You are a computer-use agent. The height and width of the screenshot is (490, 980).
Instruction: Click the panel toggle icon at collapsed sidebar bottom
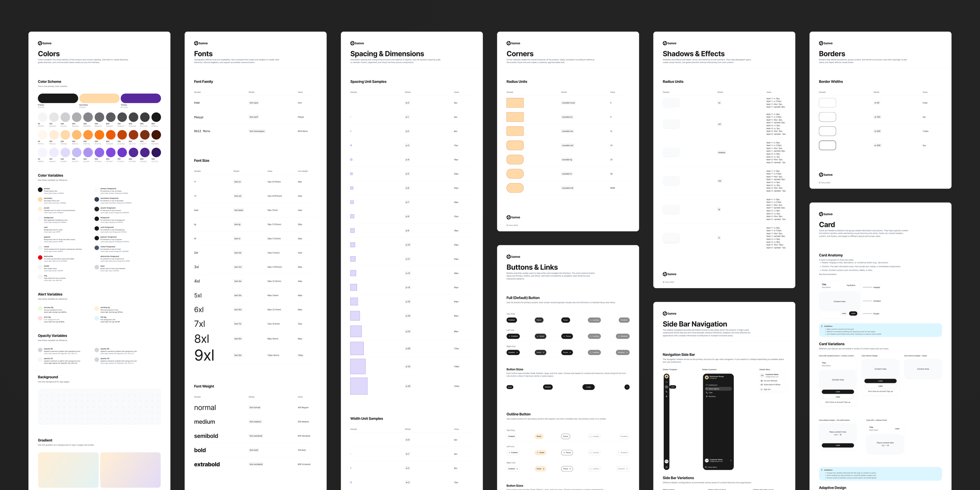pos(666,467)
